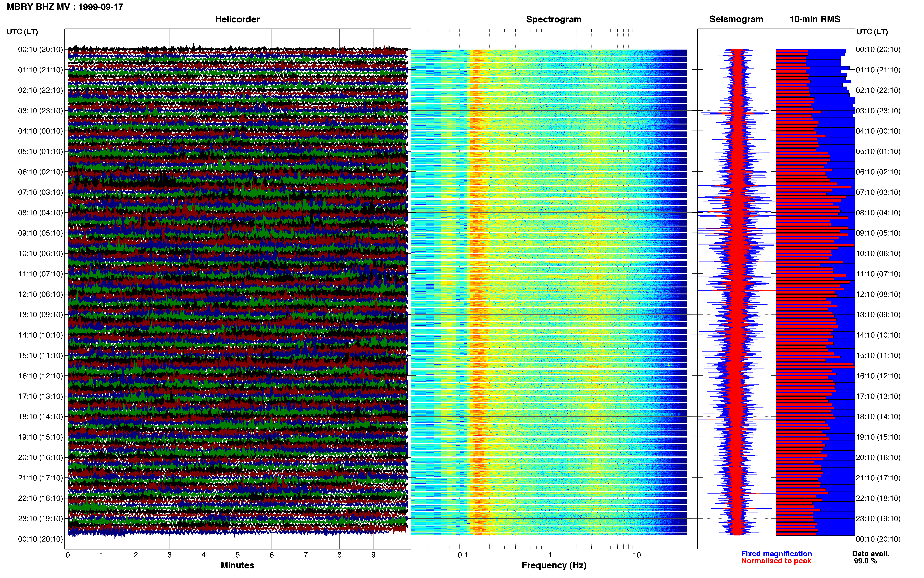Image resolution: width=924 pixels, height=578 pixels.
Task: Click the left time label 17:10 (13:10)
Action: click(x=41, y=396)
